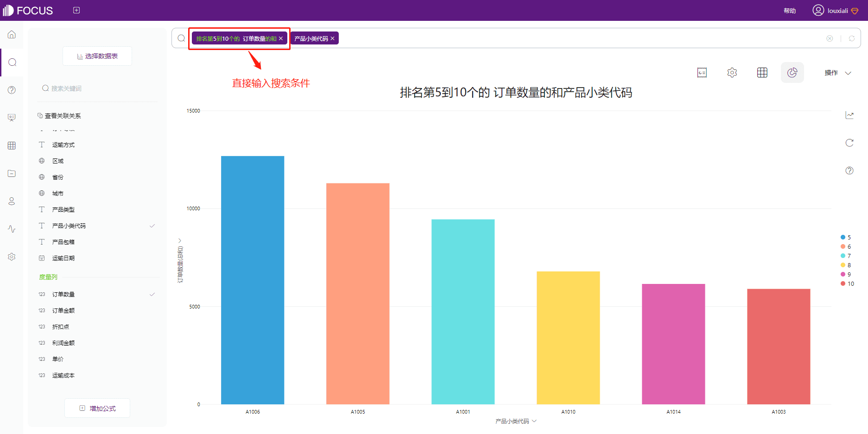Image resolution: width=868 pixels, height=434 pixels.
Task: Focus the 搜索关键词 keyword field
Action: tap(97, 88)
